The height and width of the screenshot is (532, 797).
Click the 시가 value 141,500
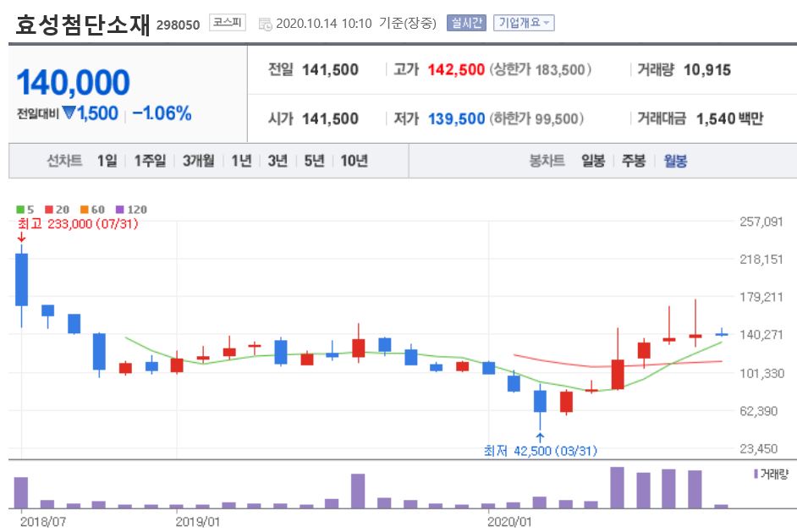pos(330,119)
